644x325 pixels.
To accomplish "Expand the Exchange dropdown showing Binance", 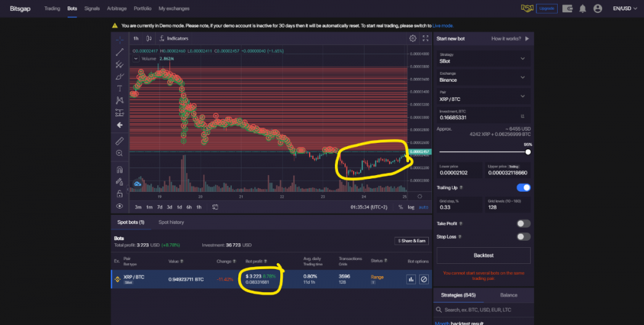I will click(483, 77).
